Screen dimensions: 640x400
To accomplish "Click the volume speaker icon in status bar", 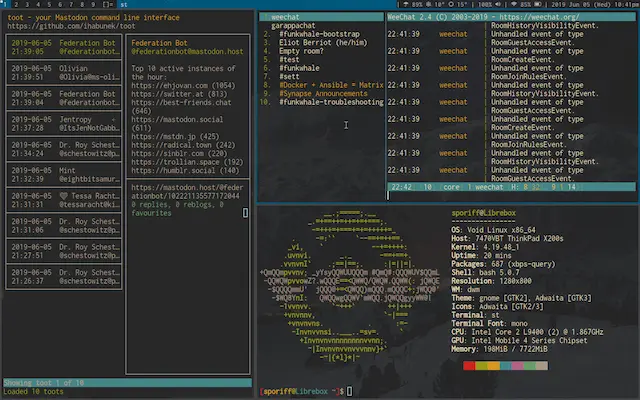I will pyautogui.click(x=498, y=4).
